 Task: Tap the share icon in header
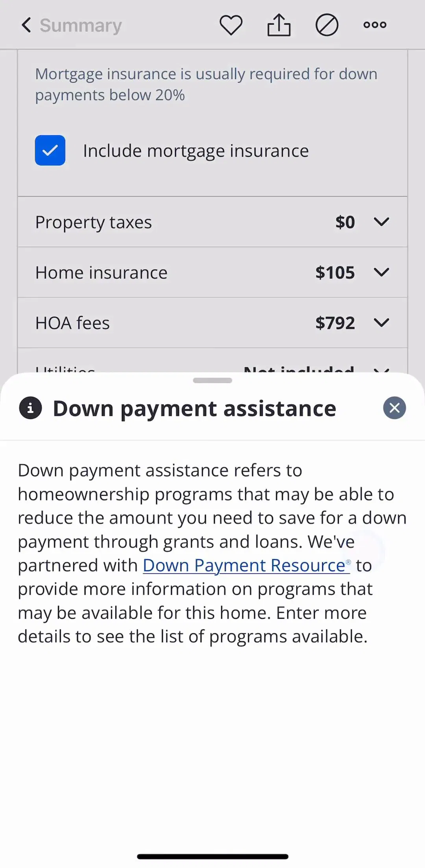coord(279,25)
